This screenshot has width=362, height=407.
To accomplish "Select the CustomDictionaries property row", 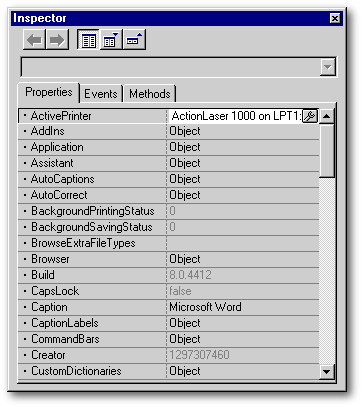I will [168, 371].
